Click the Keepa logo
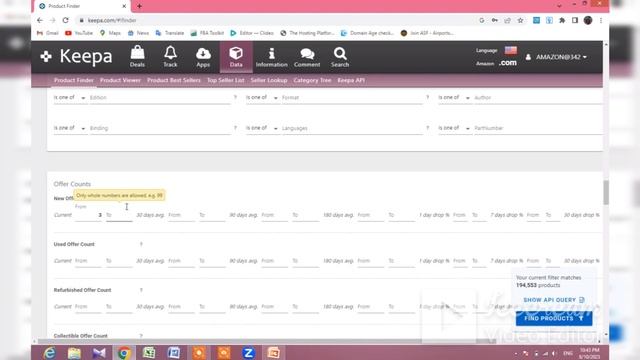 (76, 56)
